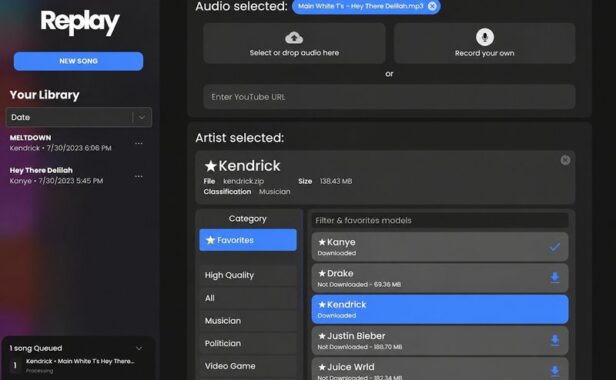Select the Kanye model row

[440, 247]
